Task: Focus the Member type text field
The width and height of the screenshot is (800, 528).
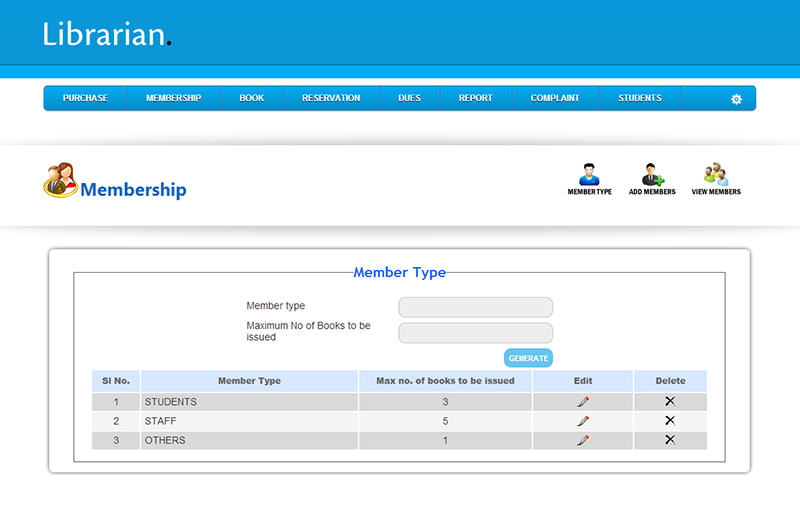Action: click(x=475, y=307)
